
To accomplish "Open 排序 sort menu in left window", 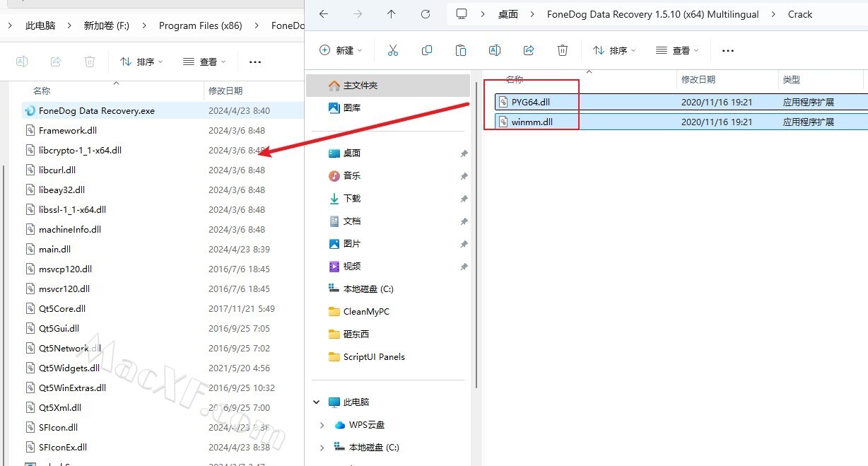I will click(x=141, y=62).
